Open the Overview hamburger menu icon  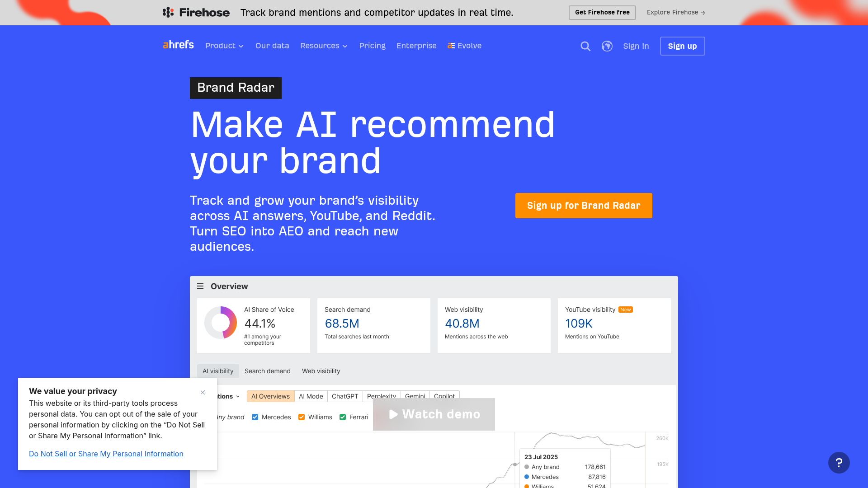pyautogui.click(x=200, y=286)
